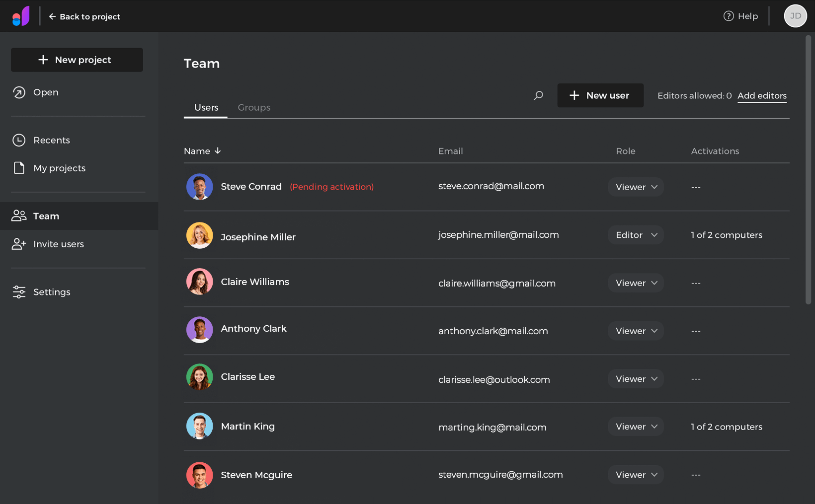Click the Add editors link
This screenshot has height=504, width=815.
(x=762, y=95)
